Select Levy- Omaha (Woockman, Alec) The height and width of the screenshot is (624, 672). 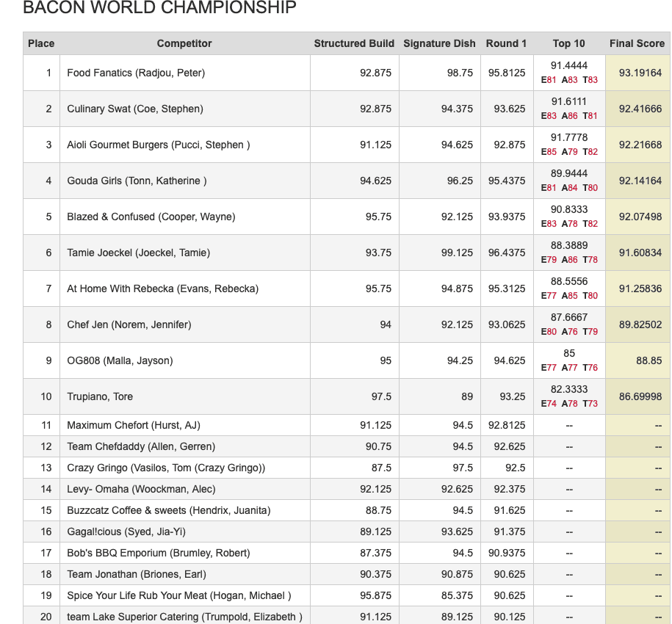tap(142, 489)
